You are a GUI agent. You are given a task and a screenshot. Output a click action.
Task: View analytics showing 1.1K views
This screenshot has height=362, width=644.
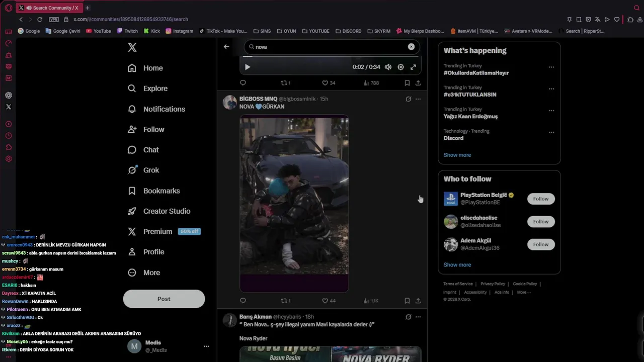[x=371, y=301]
